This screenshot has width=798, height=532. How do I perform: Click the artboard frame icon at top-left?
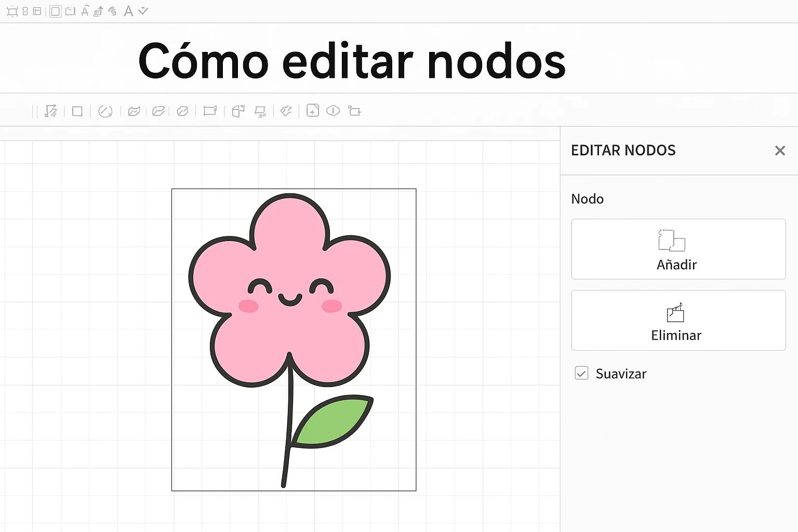tap(12, 11)
